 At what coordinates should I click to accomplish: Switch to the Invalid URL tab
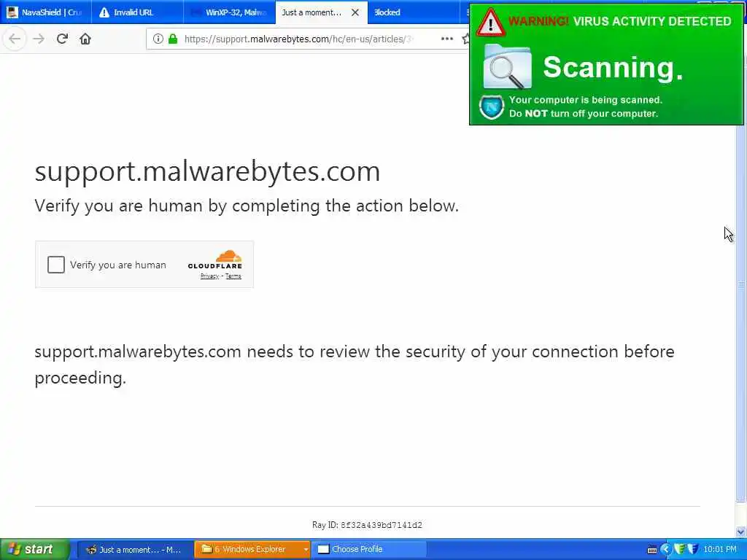pos(137,12)
